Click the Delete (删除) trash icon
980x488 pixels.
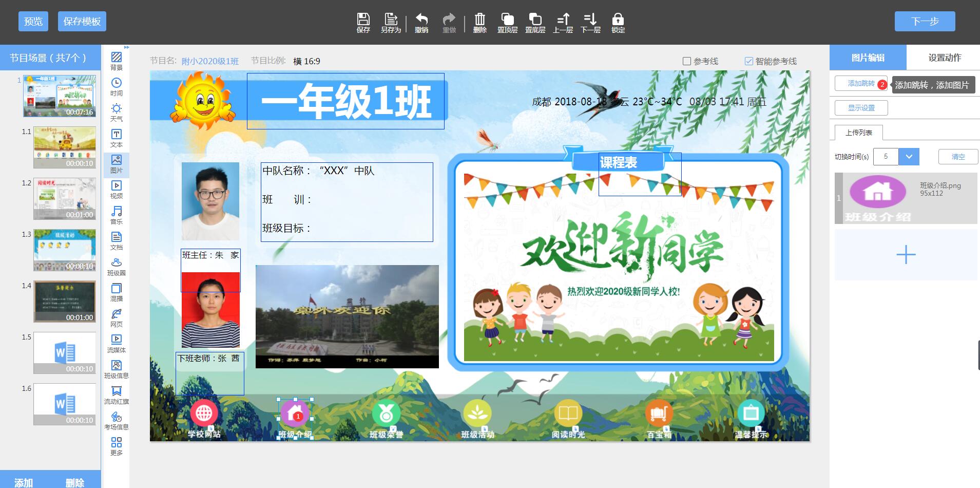point(479,23)
